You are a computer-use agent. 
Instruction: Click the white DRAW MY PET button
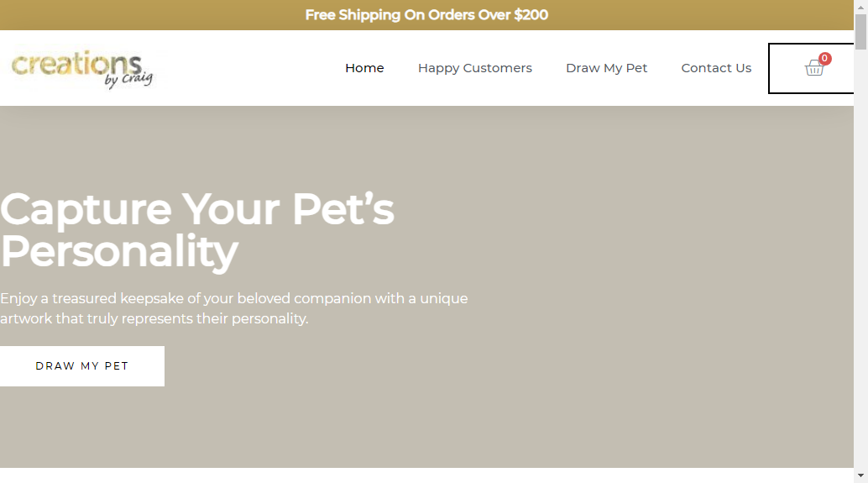[82, 366]
